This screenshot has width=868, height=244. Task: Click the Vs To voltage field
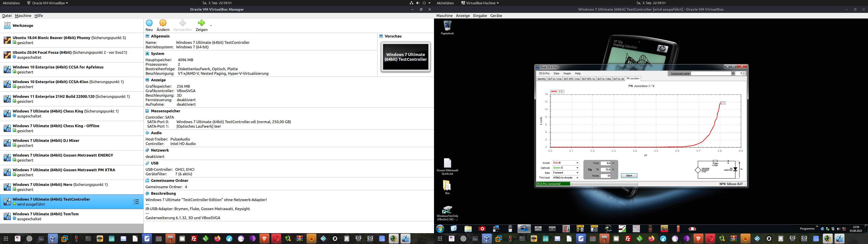tap(606, 170)
